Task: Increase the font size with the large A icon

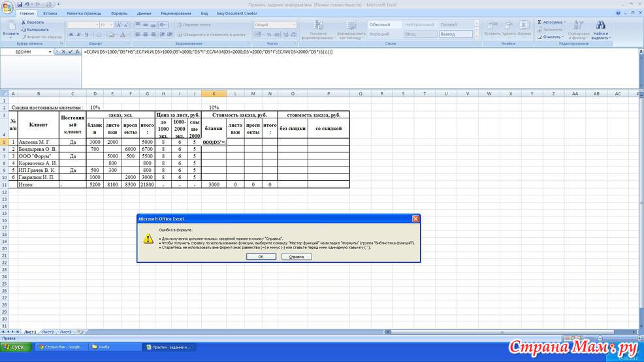Action: (119, 25)
